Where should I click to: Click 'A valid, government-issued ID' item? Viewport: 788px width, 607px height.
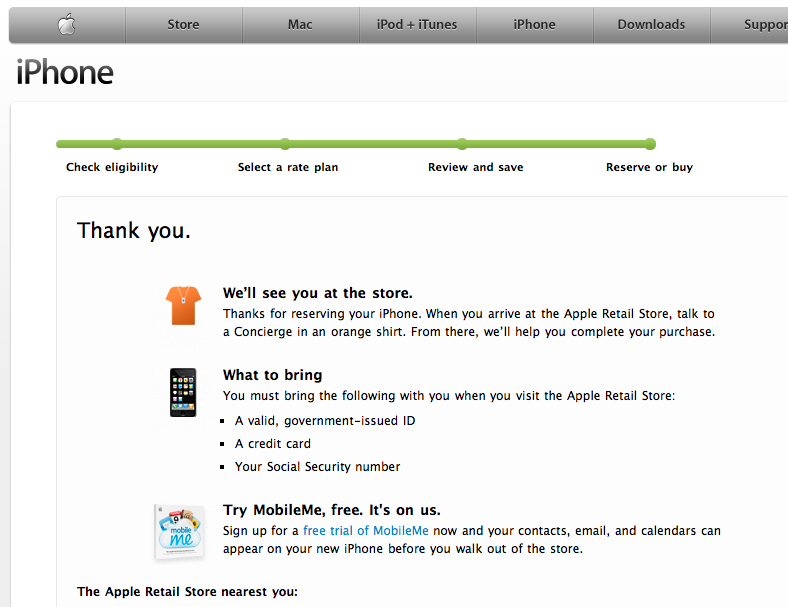[x=325, y=421]
